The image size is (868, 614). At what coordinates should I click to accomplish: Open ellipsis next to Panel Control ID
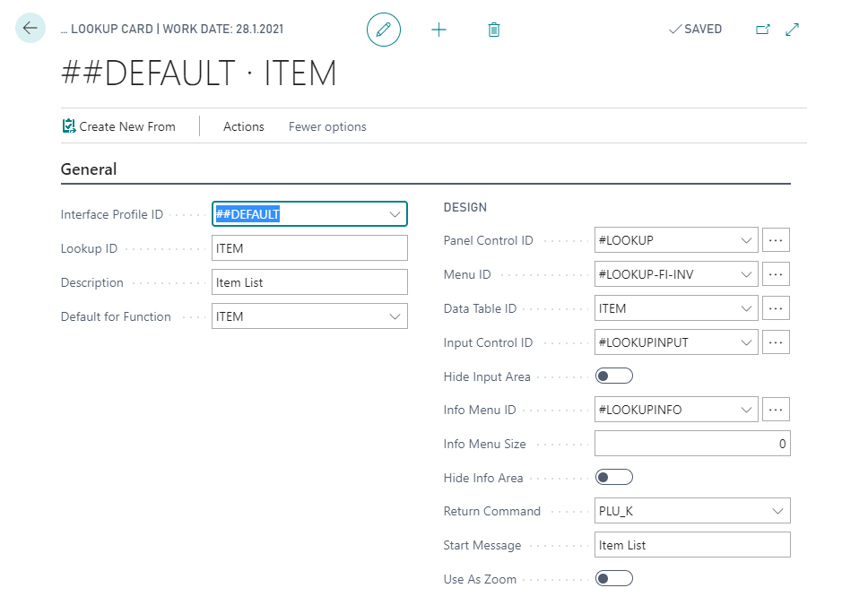[x=776, y=240]
